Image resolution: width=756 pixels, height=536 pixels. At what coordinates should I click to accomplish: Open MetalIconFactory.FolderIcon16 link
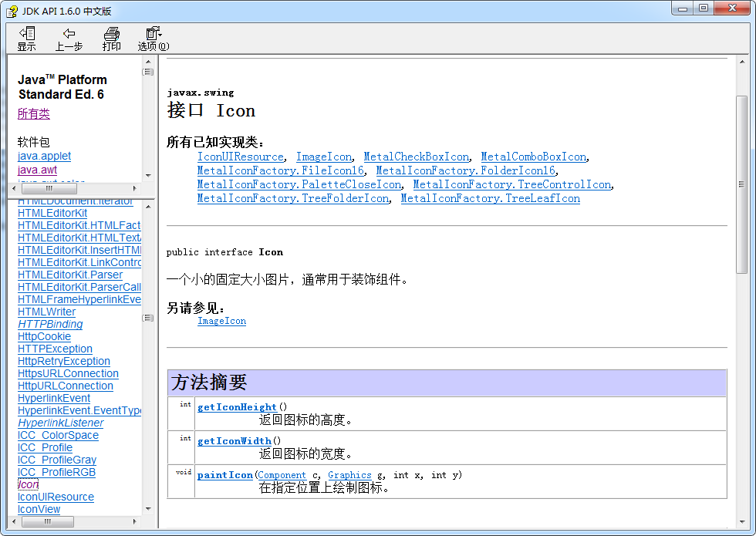(x=466, y=170)
